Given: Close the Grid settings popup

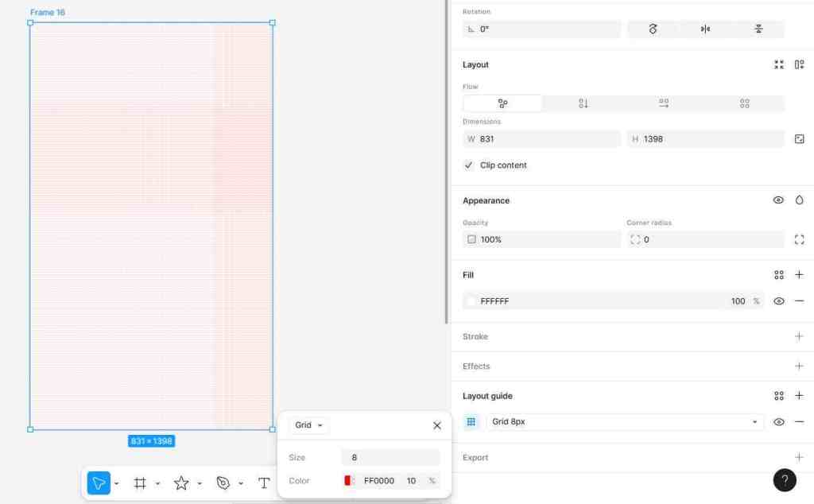Looking at the screenshot, I should pyautogui.click(x=436, y=425).
